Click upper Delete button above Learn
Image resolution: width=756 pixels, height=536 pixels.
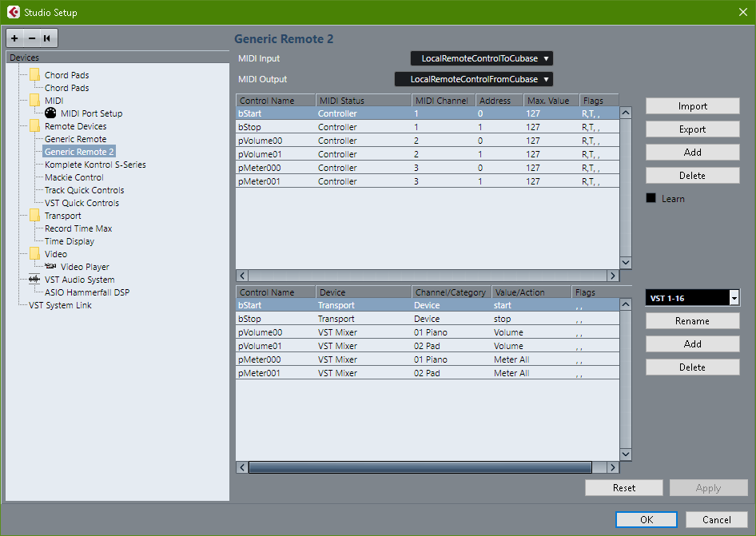tap(692, 176)
